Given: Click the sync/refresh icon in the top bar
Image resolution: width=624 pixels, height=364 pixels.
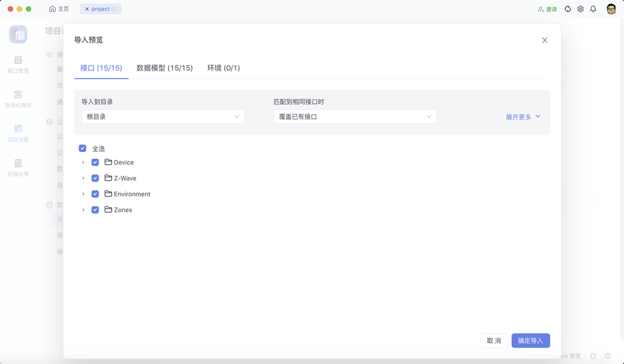Looking at the screenshot, I should click(567, 9).
